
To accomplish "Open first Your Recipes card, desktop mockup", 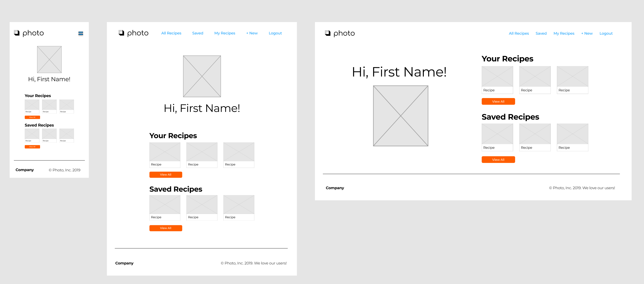I will (497, 80).
